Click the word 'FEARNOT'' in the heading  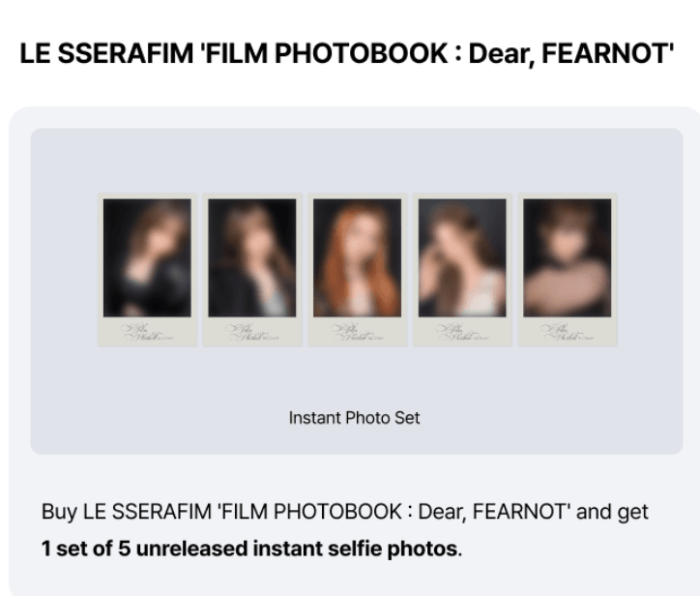point(607,53)
